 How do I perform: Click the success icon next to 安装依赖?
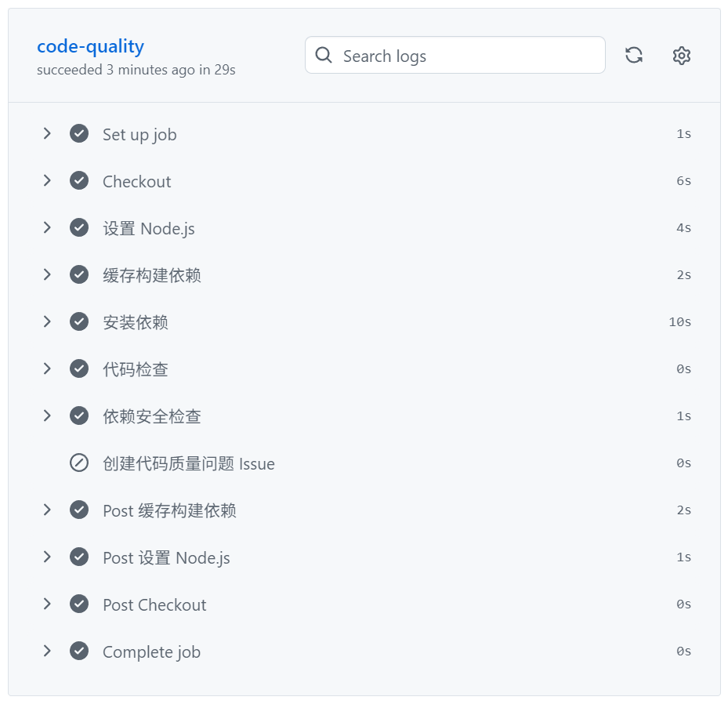click(x=79, y=321)
